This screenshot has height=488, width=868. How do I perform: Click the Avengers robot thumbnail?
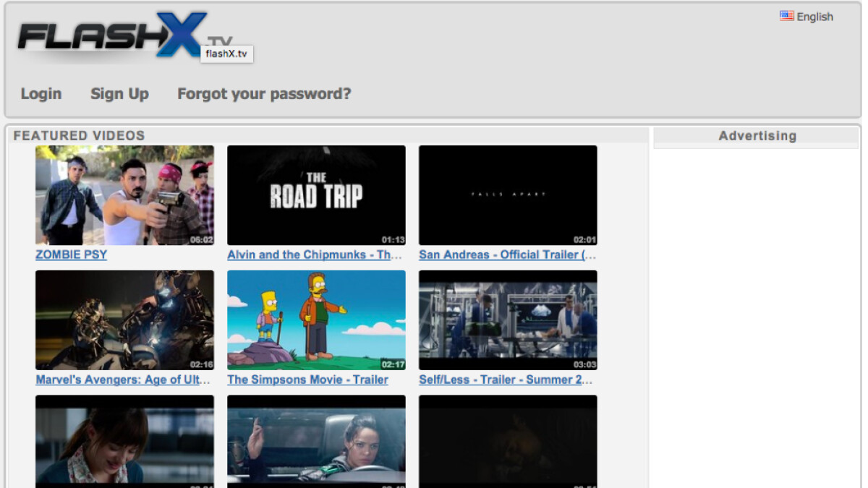(x=124, y=320)
